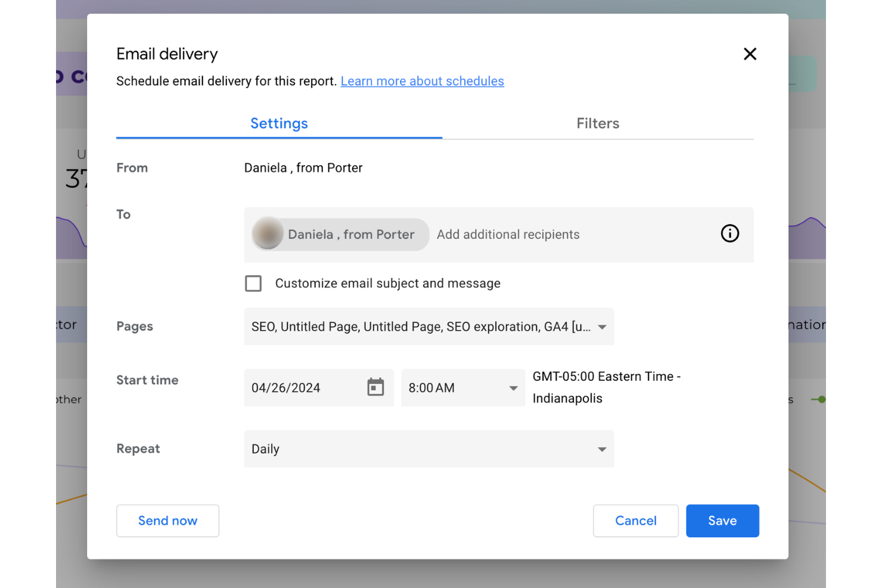Click Daniela's avatar in the recipient chip
The width and height of the screenshot is (882, 588).
267,234
